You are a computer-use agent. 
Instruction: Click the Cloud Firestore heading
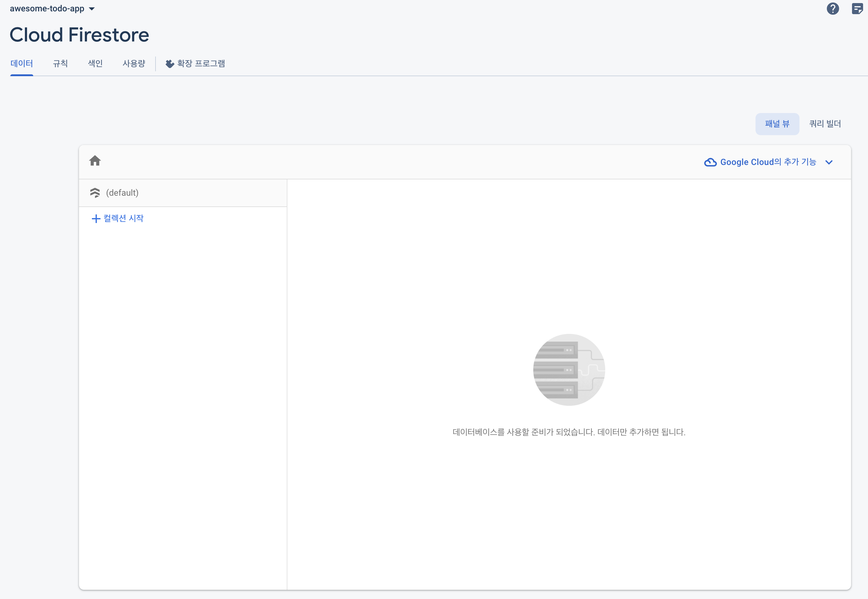coord(79,35)
